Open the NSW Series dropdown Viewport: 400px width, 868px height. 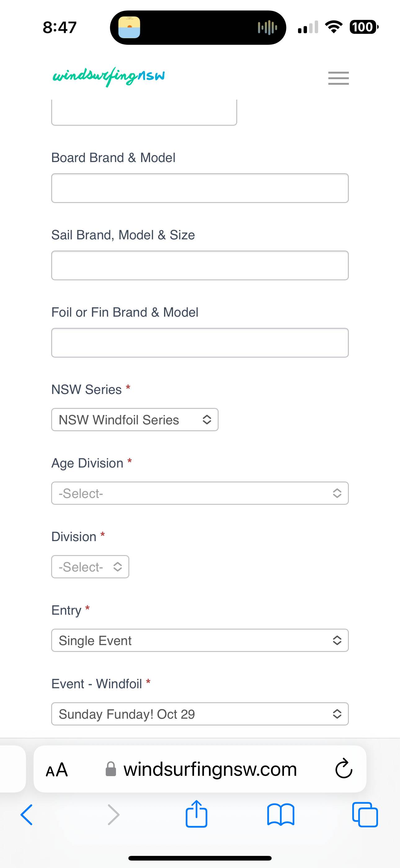click(135, 419)
